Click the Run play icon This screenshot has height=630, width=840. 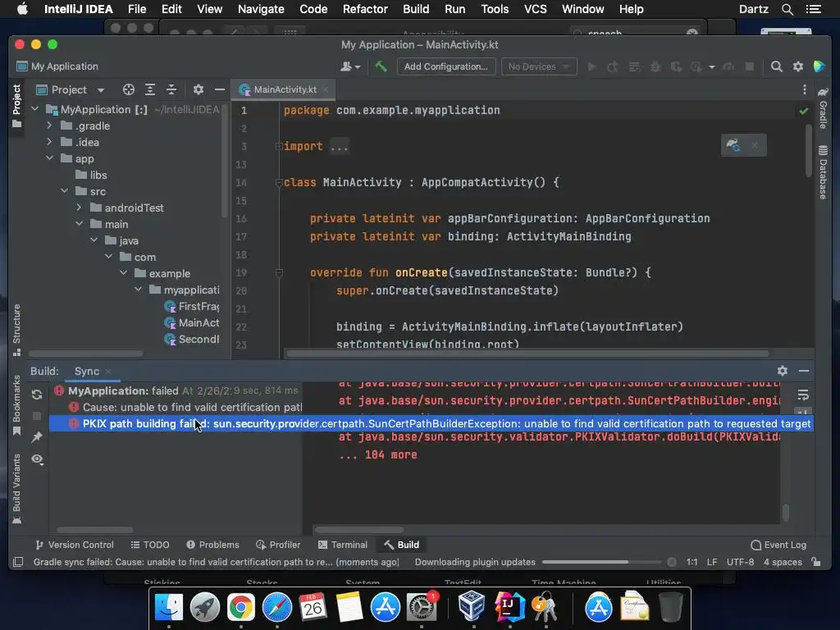591,66
